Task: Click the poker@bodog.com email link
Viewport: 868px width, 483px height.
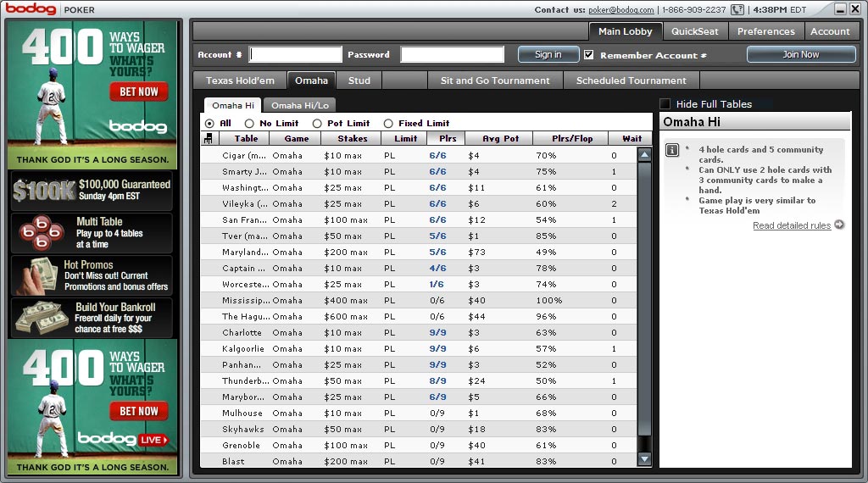Action: tap(621, 9)
